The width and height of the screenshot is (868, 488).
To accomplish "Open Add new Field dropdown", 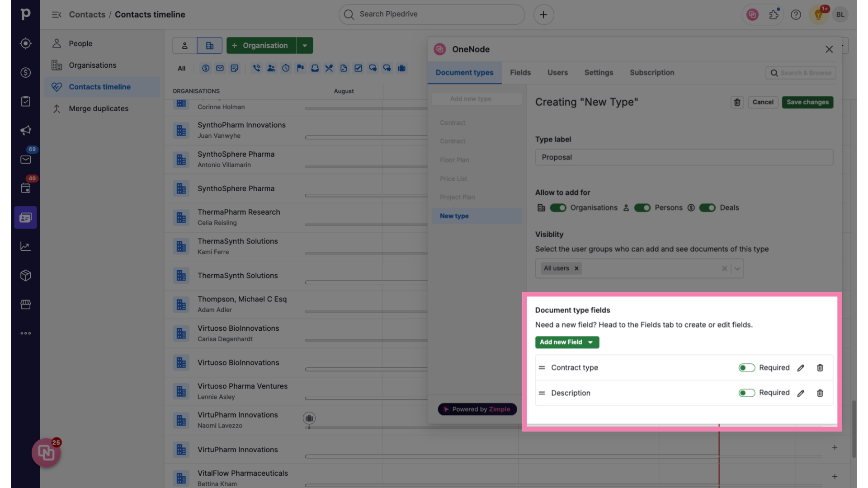I will (x=567, y=343).
